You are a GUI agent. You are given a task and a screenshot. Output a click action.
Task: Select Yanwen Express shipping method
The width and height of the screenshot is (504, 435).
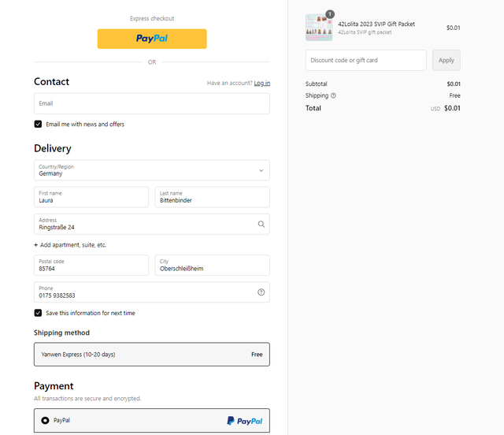pyautogui.click(x=152, y=355)
